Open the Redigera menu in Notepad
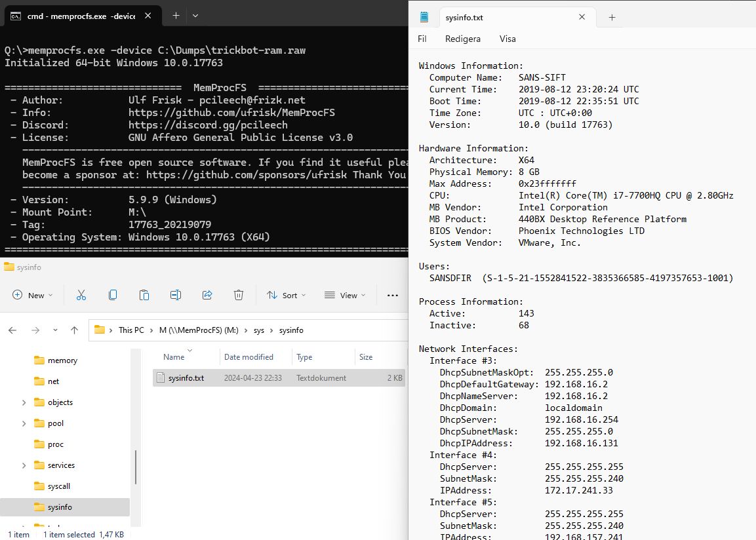Image resolution: width=756 pixels, height=540 pixels. tap(463, 39)
